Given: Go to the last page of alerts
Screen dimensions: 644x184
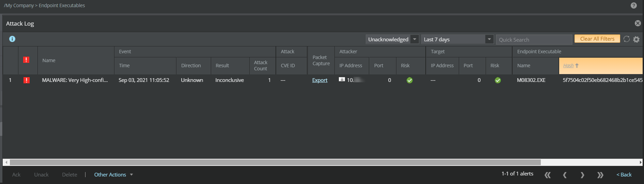Looking at the screenshot, I should pos(600,175).
